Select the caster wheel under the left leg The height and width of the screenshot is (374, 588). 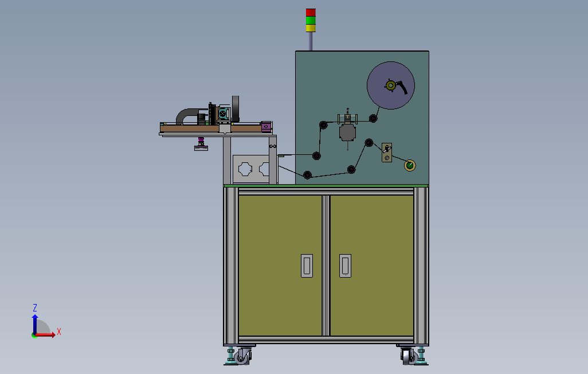coord(242,356)
